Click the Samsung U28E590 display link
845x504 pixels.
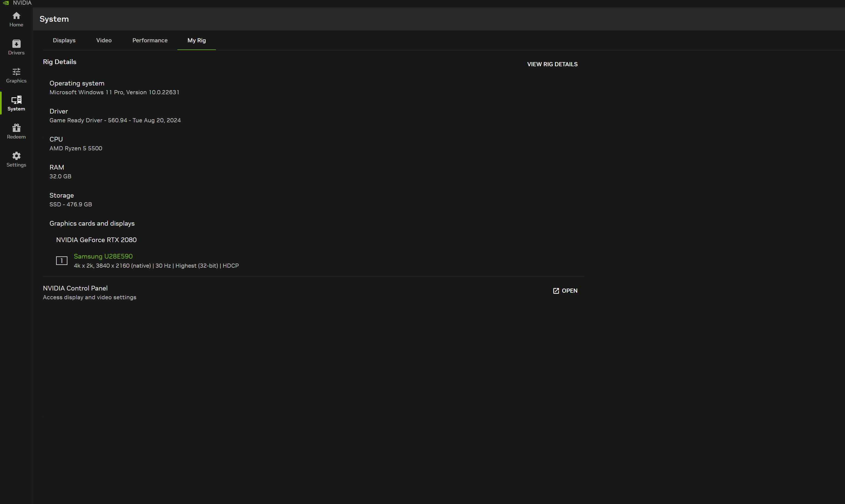tap(103, 256)
